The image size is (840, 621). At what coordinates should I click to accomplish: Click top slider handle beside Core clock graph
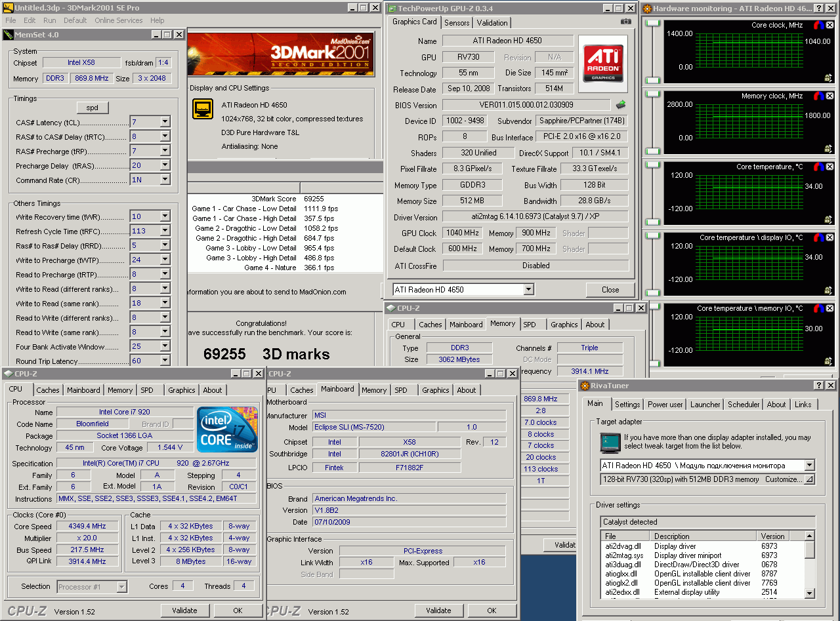[x=652, y=24]
